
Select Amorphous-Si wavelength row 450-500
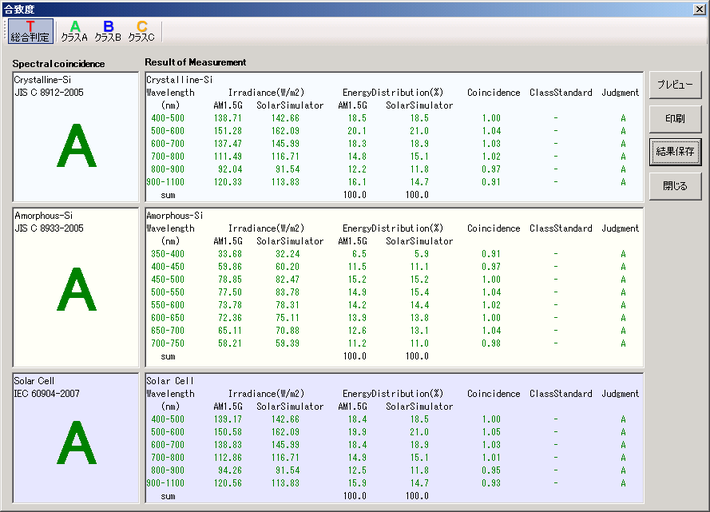coord(168,279)
